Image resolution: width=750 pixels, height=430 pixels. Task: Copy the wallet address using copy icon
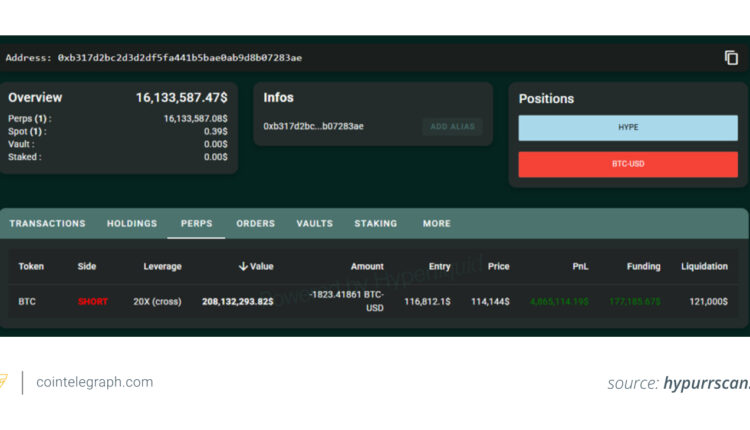point(731,58)
